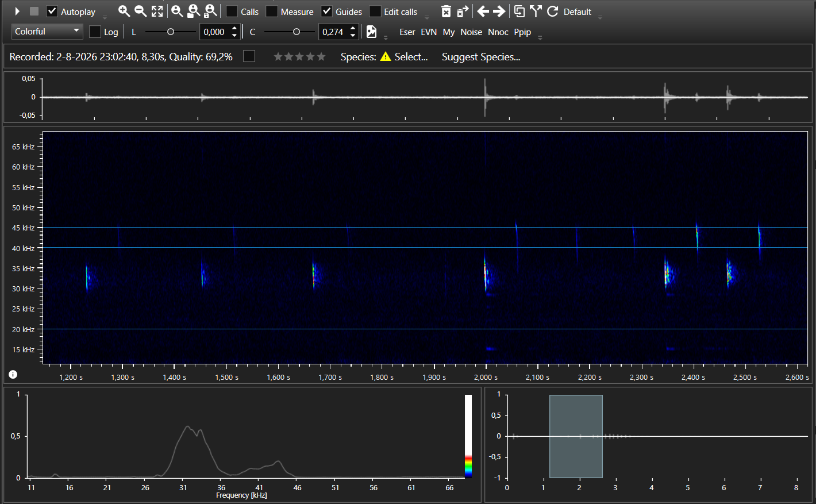Assign EVN species label
The width and height of the screenshot is (816, 504).
(429, 32)
